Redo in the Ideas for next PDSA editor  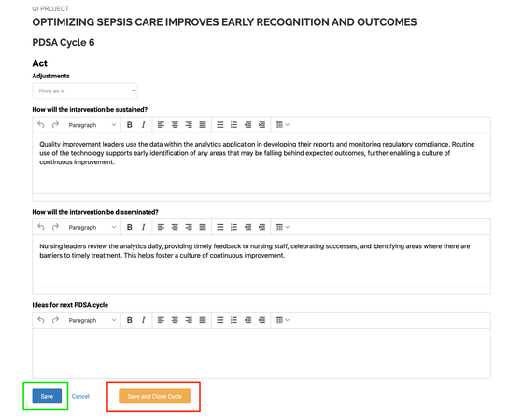[x=55, y=320]
